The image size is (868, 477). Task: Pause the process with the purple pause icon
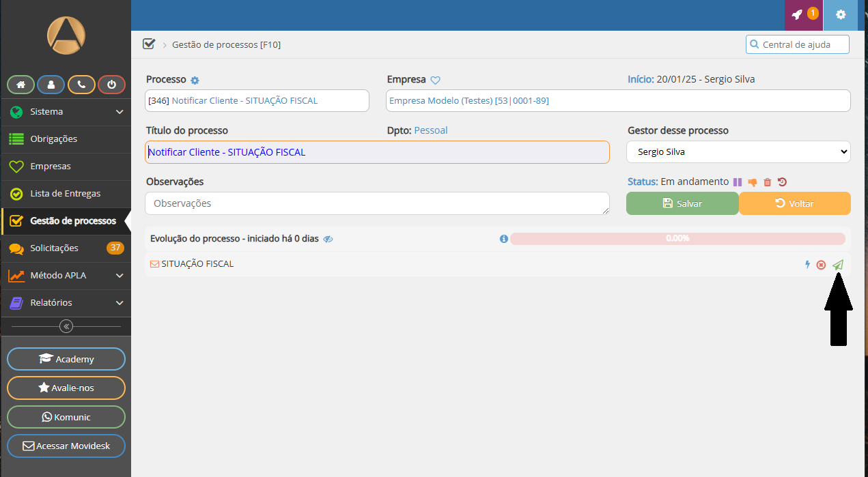737,182
